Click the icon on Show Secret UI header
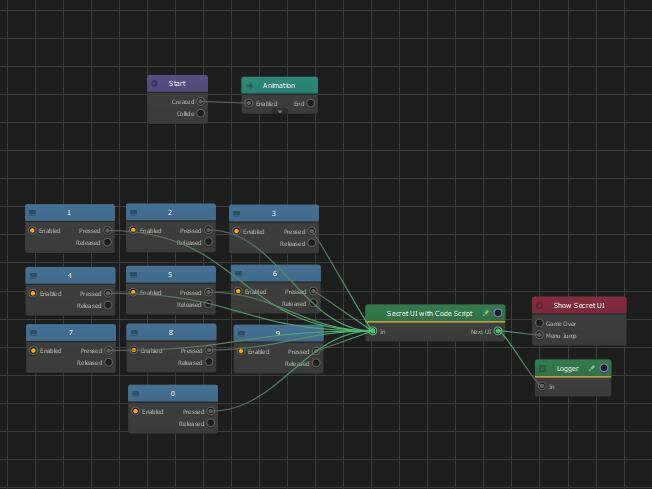This screenshot has height=489, width=652. pos(540,306)
